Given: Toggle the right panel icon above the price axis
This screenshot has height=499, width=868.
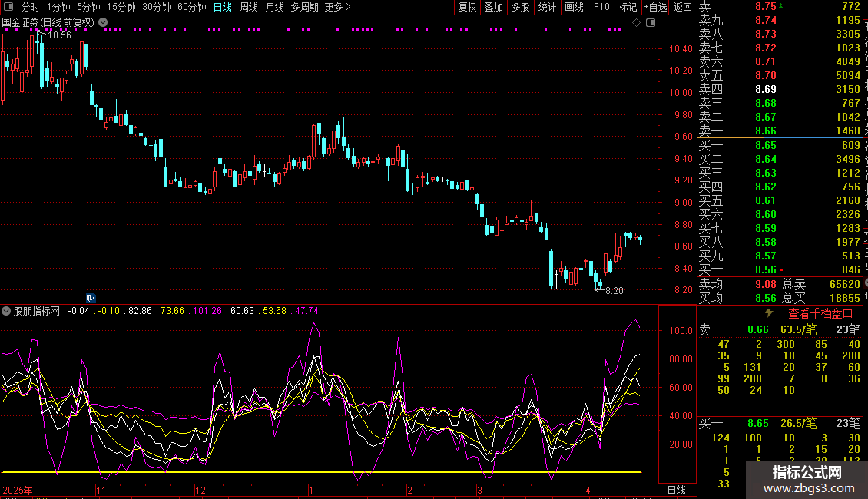Looking at the screenshot, I should [x=650, y=23].
